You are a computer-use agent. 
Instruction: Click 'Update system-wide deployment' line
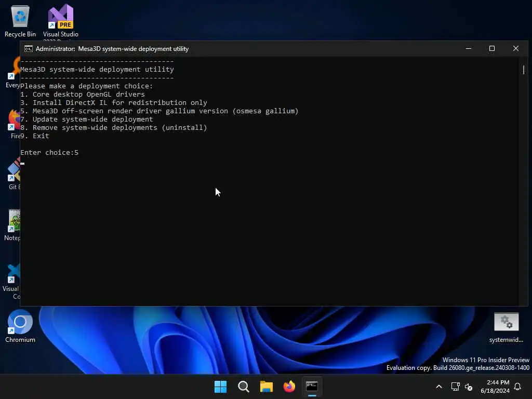click(87, 119)
